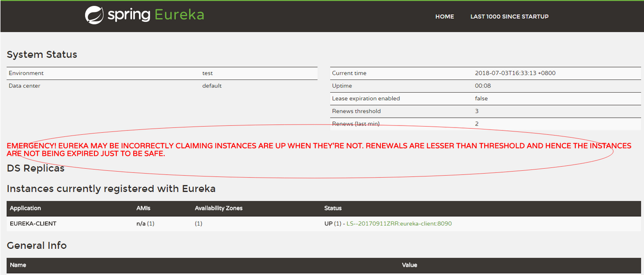This screenshot has width=644, height=275.
Task: Click the Spring leaf logo icon
Action: coord(94,15)
